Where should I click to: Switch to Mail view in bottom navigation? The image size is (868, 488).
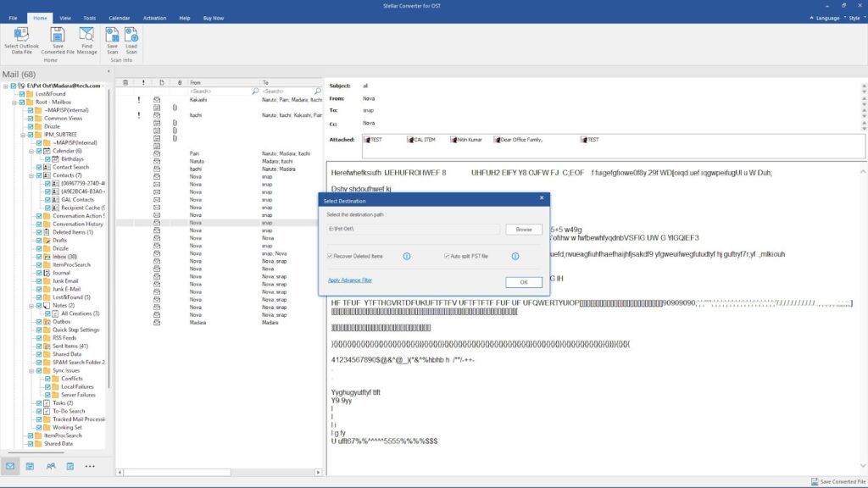pos(10,466)
